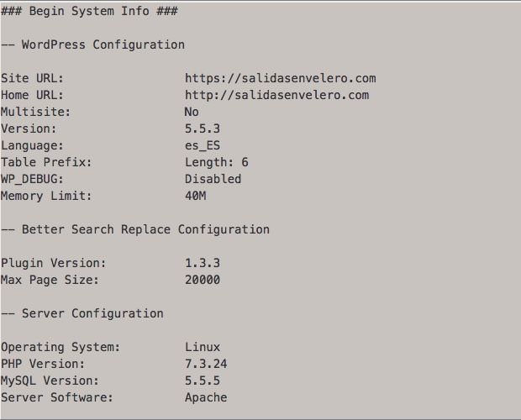Click the Home URL http://salidasenvelero.com text
The image size is (521, 420).
click(276, 95)
